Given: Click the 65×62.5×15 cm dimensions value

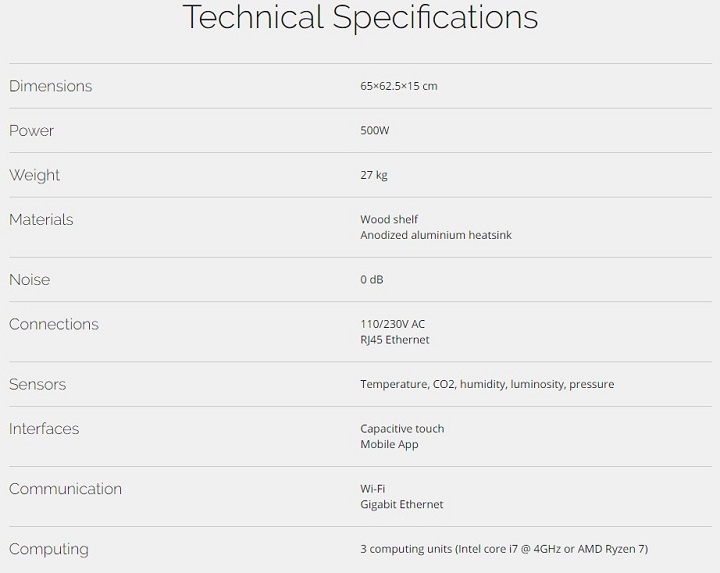Looking at the screenshot, I should coord(399,86).
